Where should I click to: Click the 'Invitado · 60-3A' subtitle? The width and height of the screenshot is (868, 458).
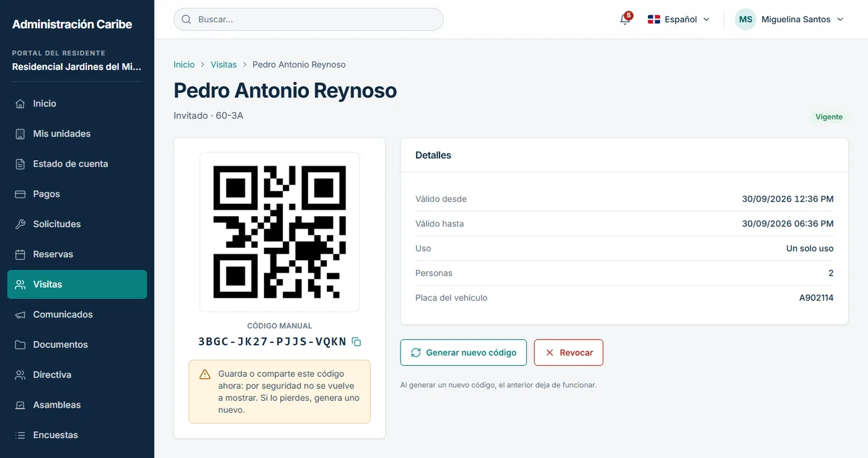click(208, 116)
